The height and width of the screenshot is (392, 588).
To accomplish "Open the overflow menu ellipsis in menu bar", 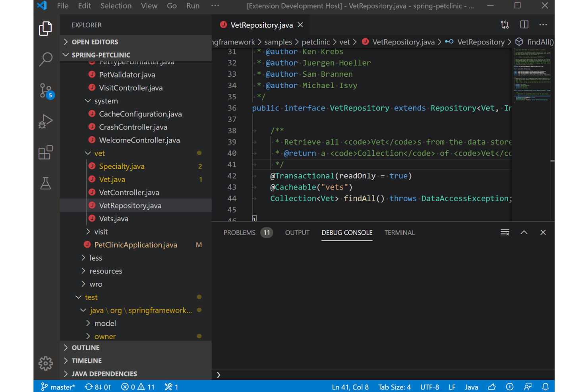I will click(215, 6).
